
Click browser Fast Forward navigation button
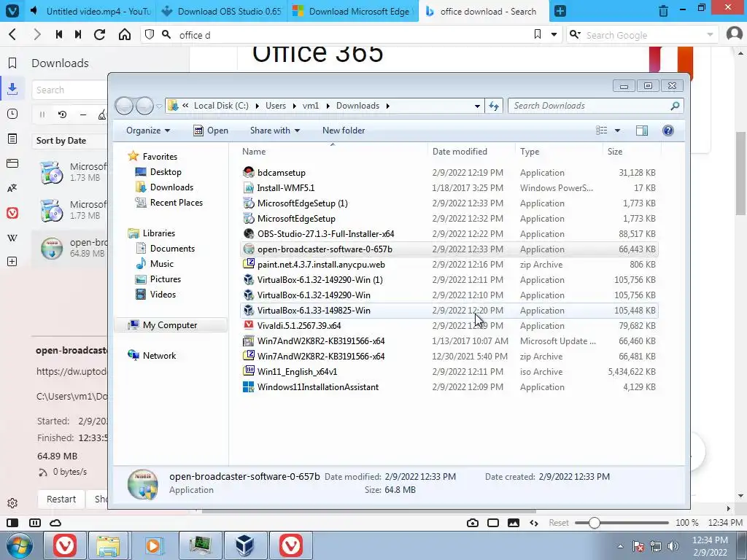[77, 34]
